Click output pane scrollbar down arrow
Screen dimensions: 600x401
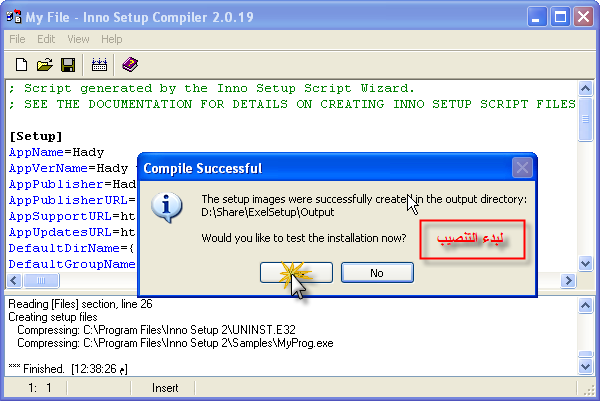pos(585,367)
